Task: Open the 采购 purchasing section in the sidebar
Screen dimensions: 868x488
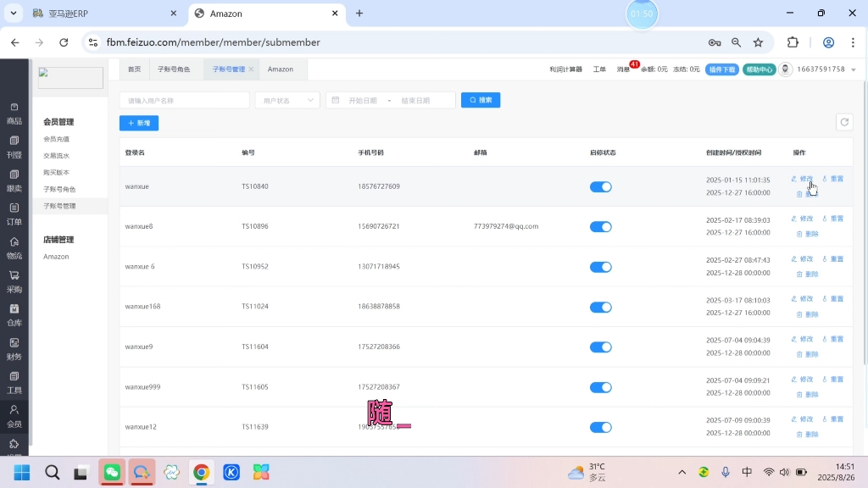Action: [x=14, y=282]
